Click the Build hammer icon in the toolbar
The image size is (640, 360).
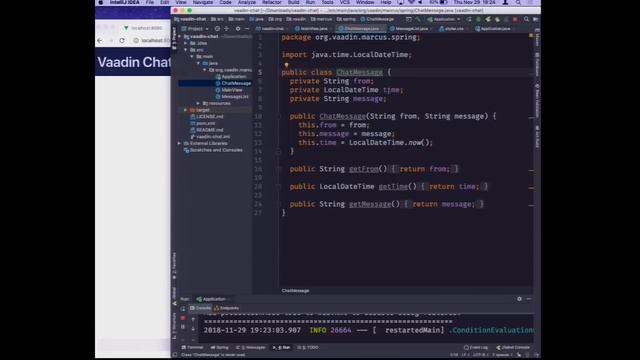tap(418, 19)
